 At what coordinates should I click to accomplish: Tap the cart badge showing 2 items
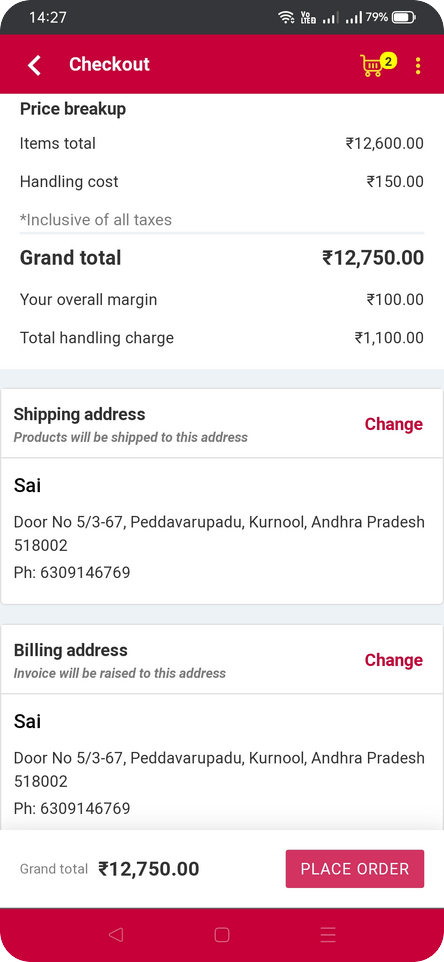(x=388, y=61)
